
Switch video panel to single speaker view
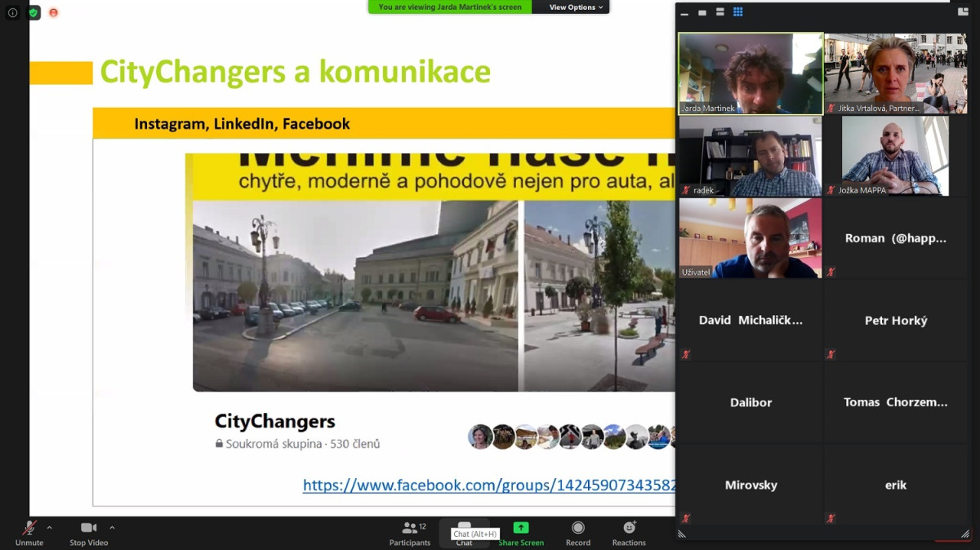tap(702, 12)
